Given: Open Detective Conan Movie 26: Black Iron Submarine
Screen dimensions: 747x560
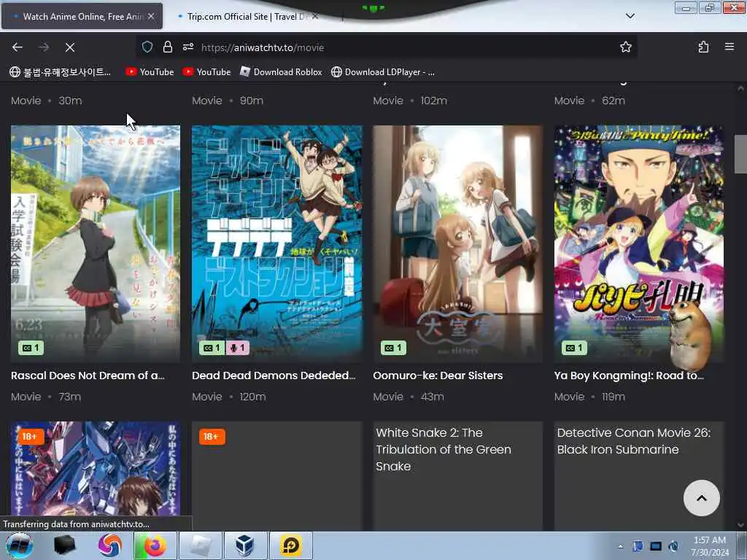Looking at the screenshot, I should (x=639, y=475).
